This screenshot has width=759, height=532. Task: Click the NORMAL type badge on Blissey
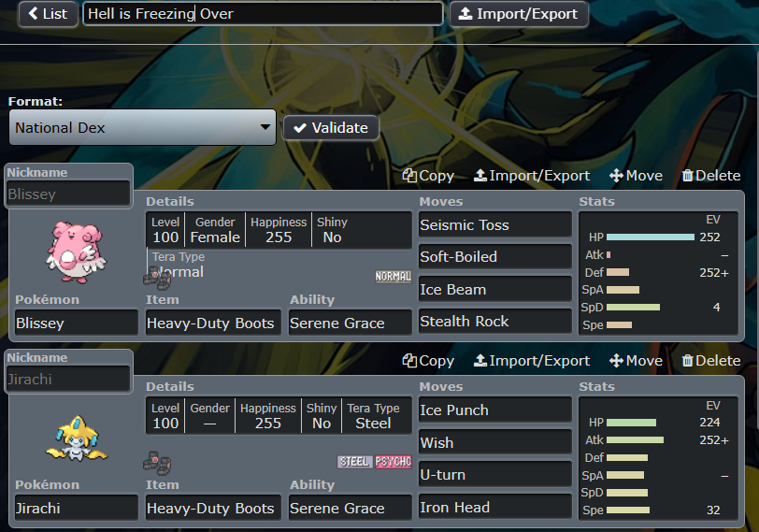(x=393, y=277)
